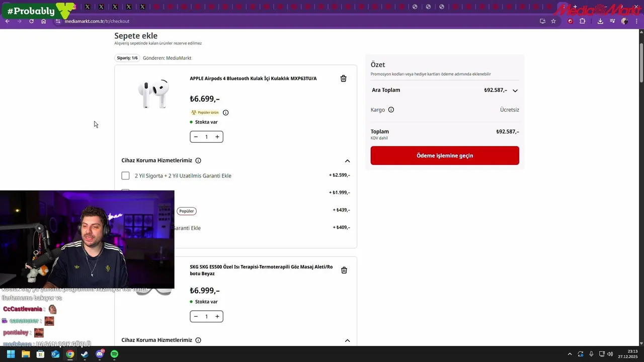Increase Airpods quantity with plus button
Image resolution: width=644 pixels, height=362 pixels.
click(217, 137)
